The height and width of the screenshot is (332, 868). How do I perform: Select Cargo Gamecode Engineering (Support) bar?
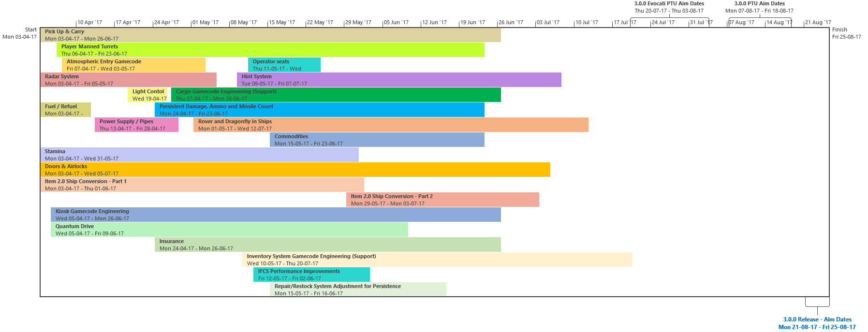pyautogui.click(x=336, y=95)
